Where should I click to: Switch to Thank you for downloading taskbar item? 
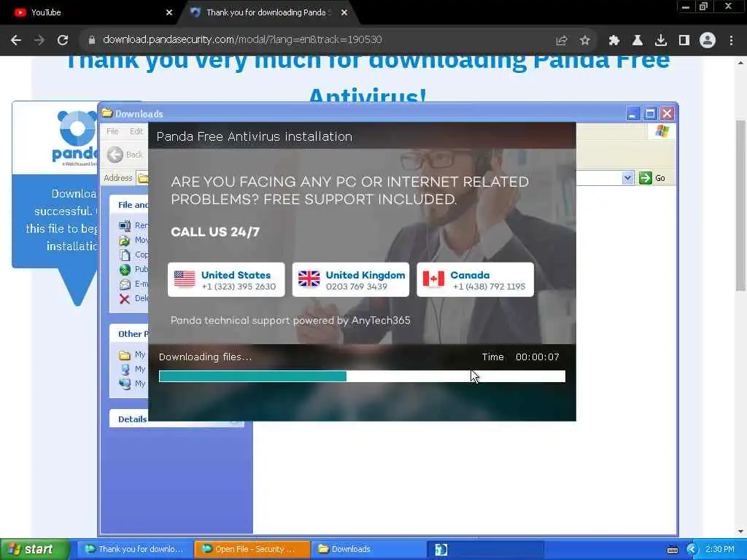[135, 549]
